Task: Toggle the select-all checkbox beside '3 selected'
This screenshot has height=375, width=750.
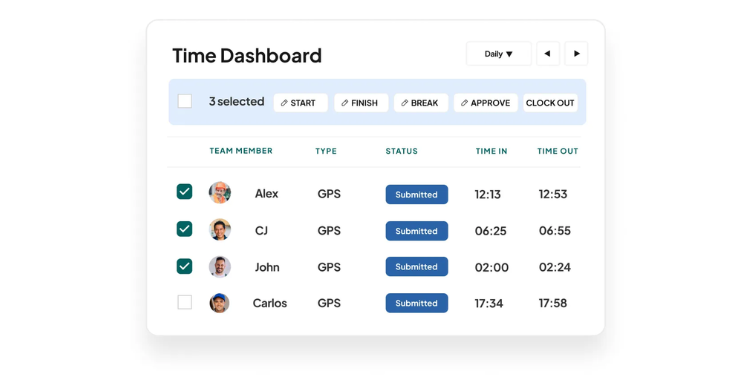Action: [185, 101]
